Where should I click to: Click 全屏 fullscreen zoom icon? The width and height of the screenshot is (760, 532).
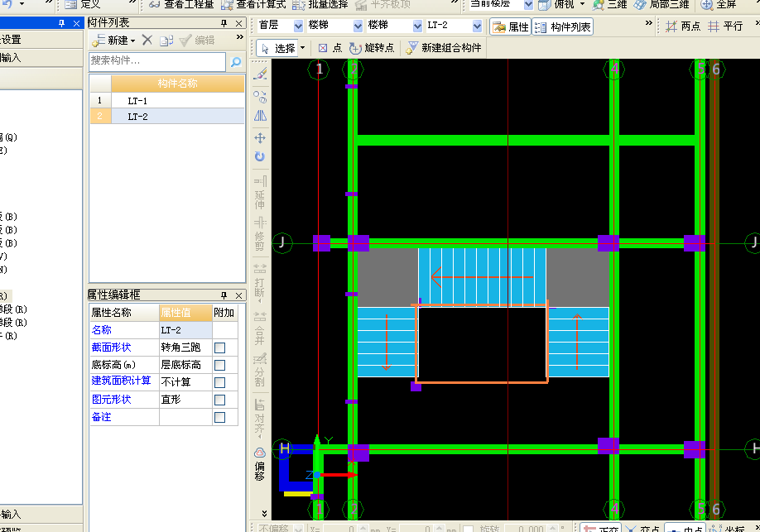[x=707, y=4]
